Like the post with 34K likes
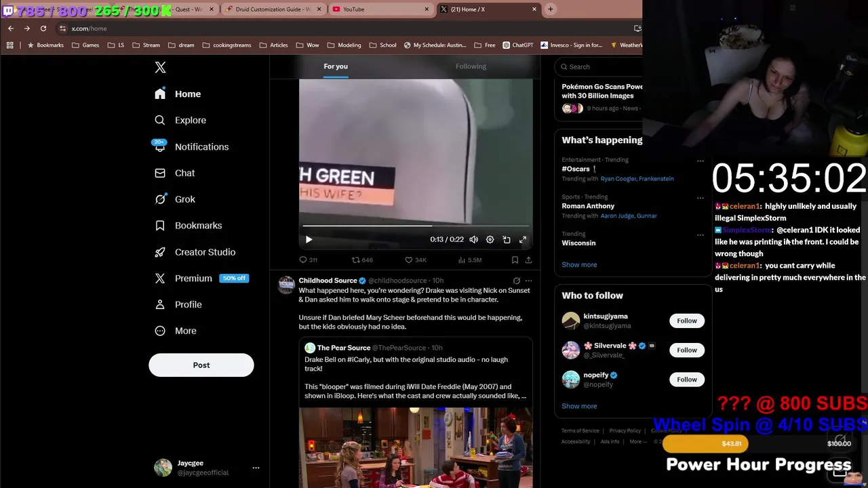Viewport: 868px width, 488px height. (415, 260)
